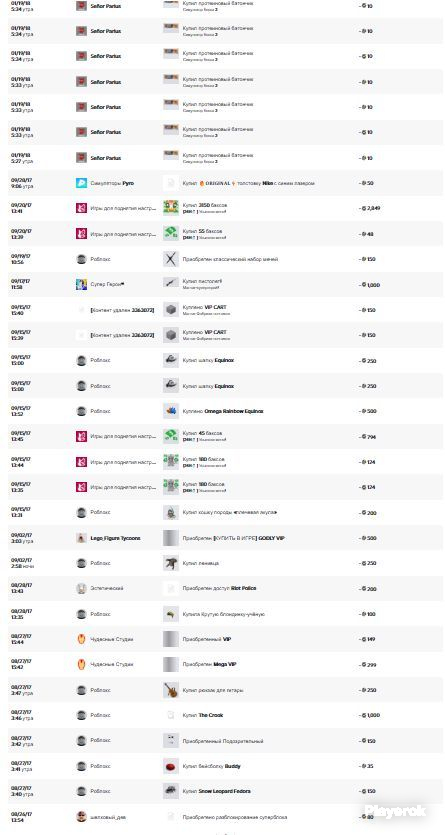The image size is (445, 835).
Task: Click the Супер Герои creator avatar
Action: [81, 284]
